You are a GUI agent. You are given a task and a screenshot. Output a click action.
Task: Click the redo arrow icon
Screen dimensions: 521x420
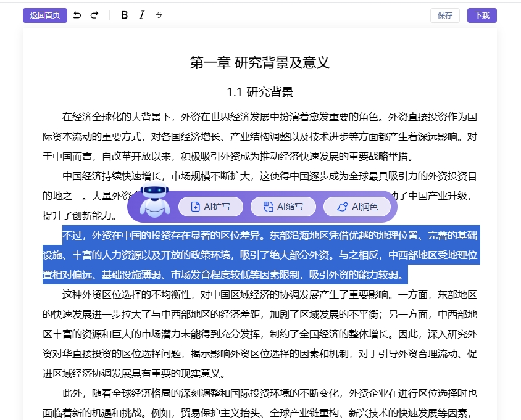(x=94, y=15)
